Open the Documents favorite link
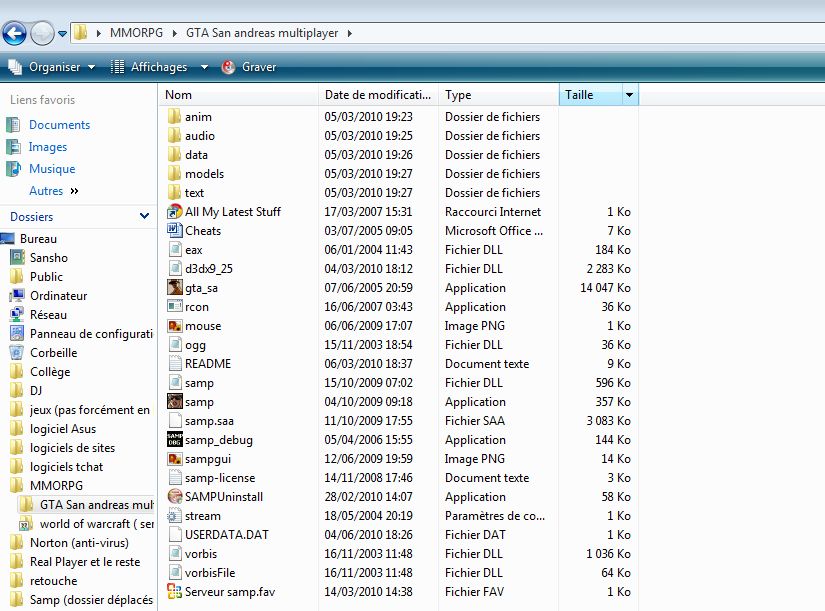The height and width of the screenshot is (611, 825). coord(59,125)
